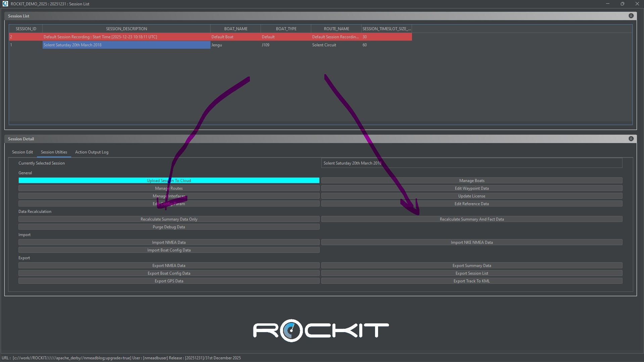Click the ROCKIT app icon in title bar
The width and height of the screenshot is (644, 362).
click(5, 4)
